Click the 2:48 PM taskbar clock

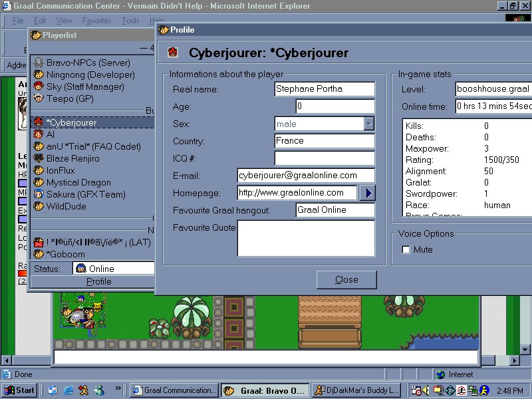click(x=510, y=390)
